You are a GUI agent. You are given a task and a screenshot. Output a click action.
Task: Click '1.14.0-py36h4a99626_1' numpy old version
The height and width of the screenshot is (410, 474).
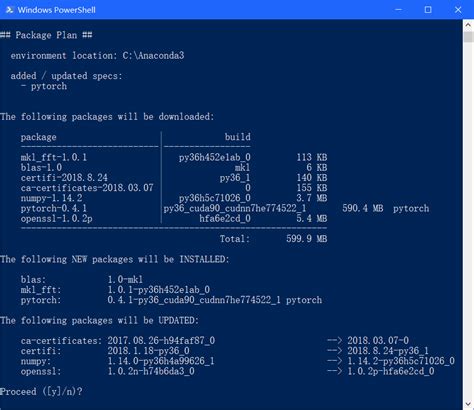click(x=161, y=361)
